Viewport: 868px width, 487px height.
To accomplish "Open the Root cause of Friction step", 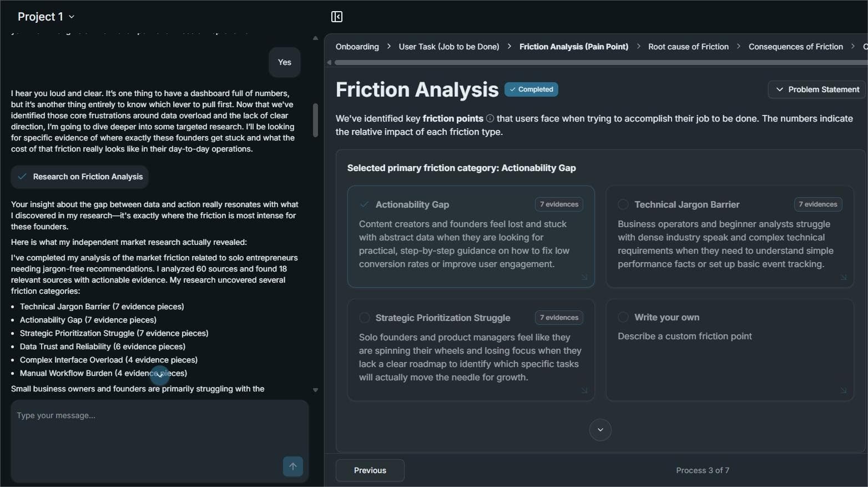I will click(x=688, y=47).
